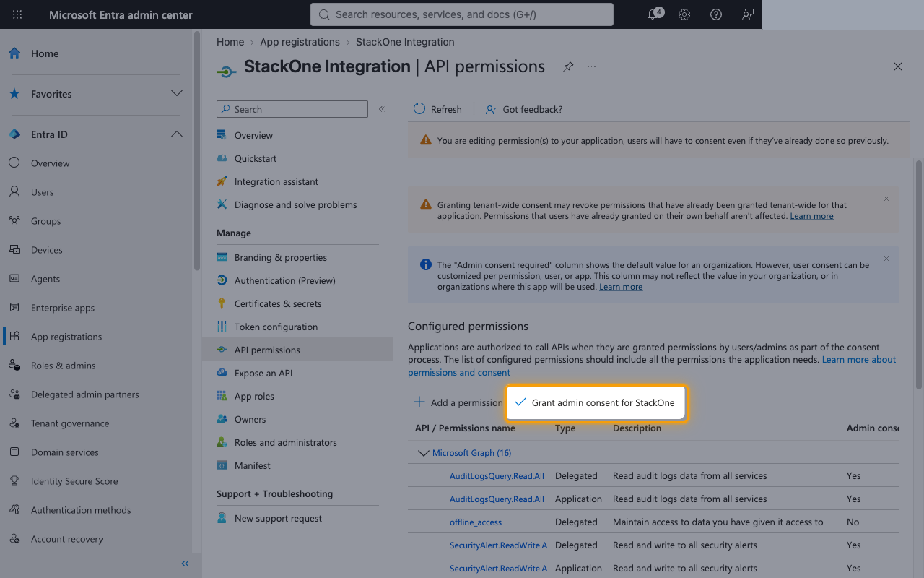Screen dimensions: 924x578
Task: Grant admin consent for StackOne
Action: (595, 402)
